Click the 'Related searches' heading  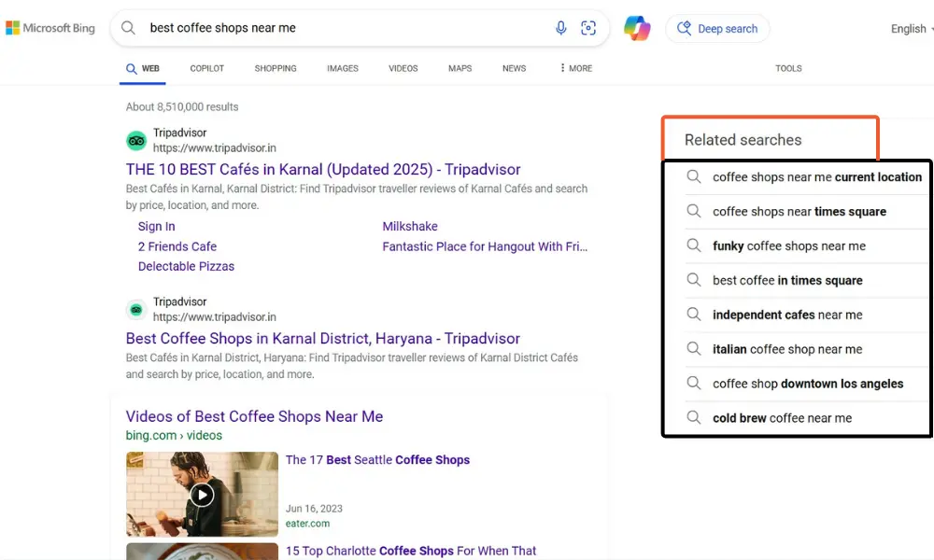[743, 140]
